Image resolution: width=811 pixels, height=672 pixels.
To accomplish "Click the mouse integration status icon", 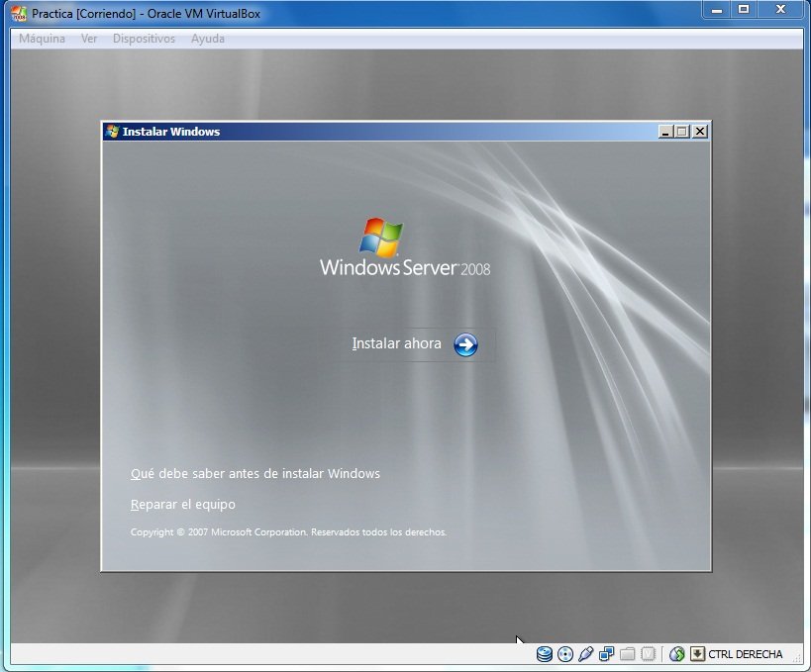I will [677, 654].
